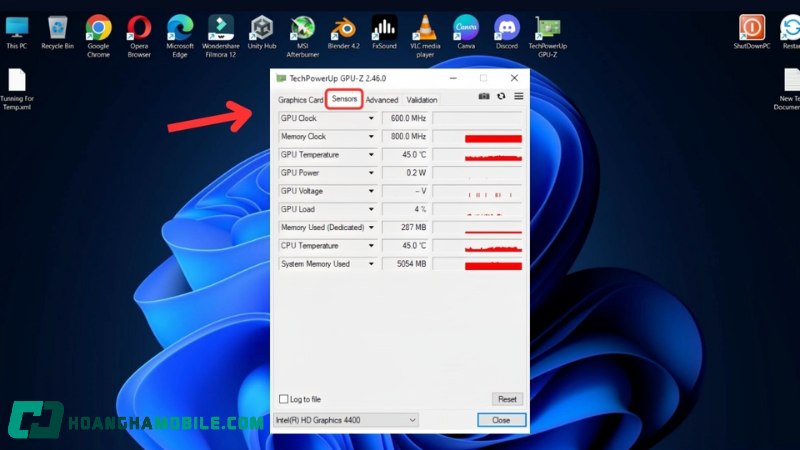Viewport: 800px width, 450px height.
Task: Minimize the GPU-Z window
Action: tap(453, 78)
